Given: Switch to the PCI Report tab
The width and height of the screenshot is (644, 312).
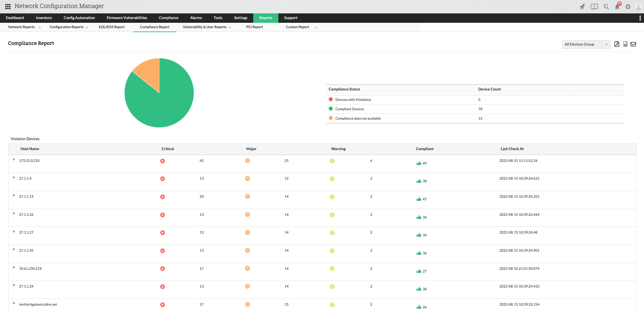Looking at the screenshot, I should click(x=254, y=27).
